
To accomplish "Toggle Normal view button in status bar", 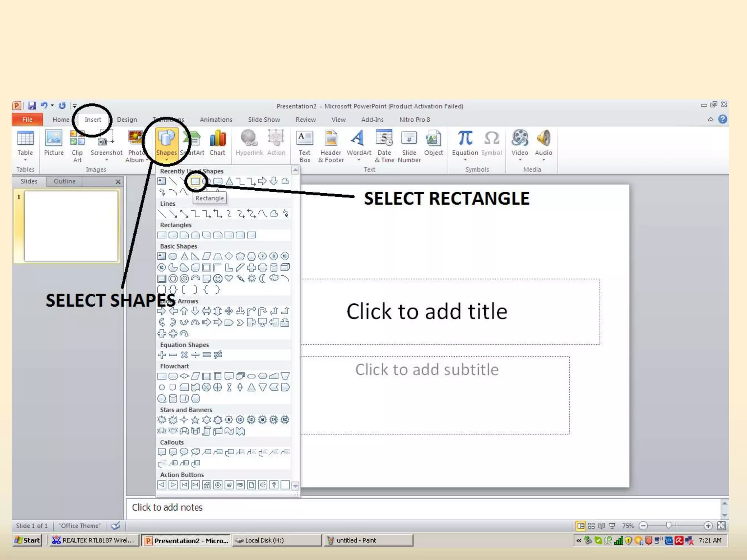I will (581, 526).
